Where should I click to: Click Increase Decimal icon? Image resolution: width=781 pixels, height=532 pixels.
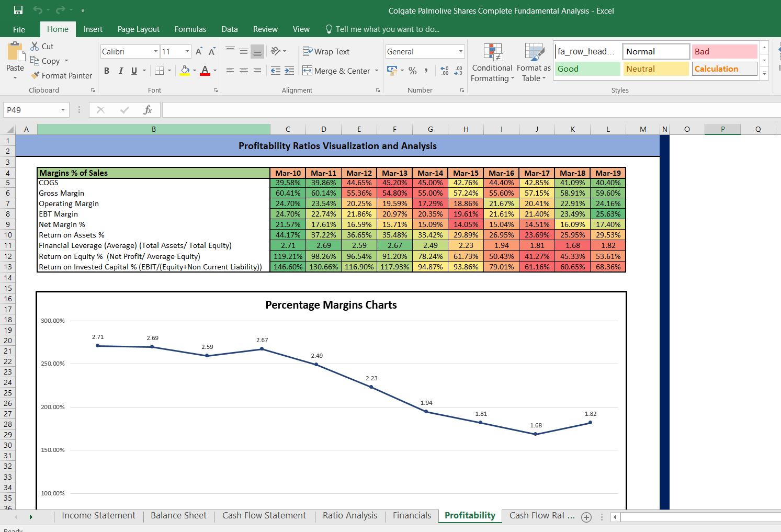click(x=445, y=71)
